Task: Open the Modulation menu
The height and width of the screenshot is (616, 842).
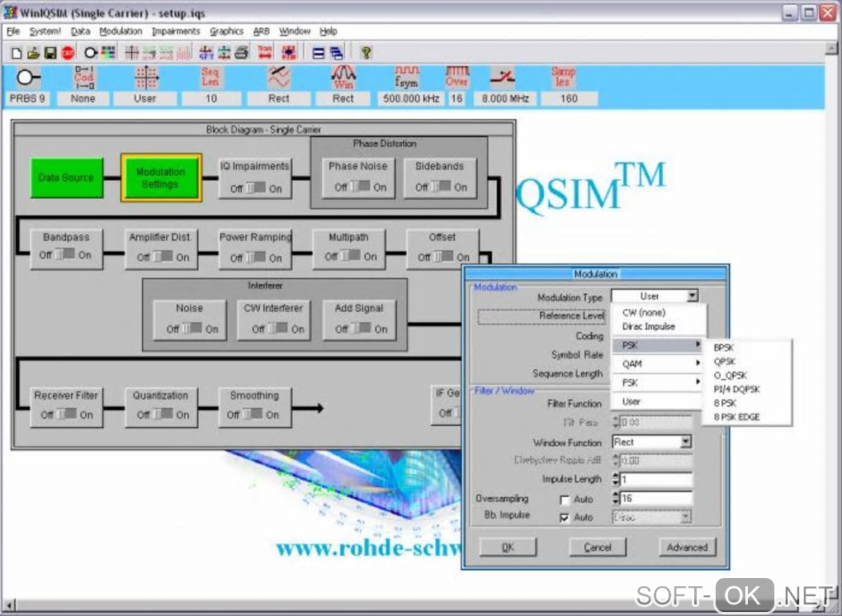Action: tap(121, 31)
